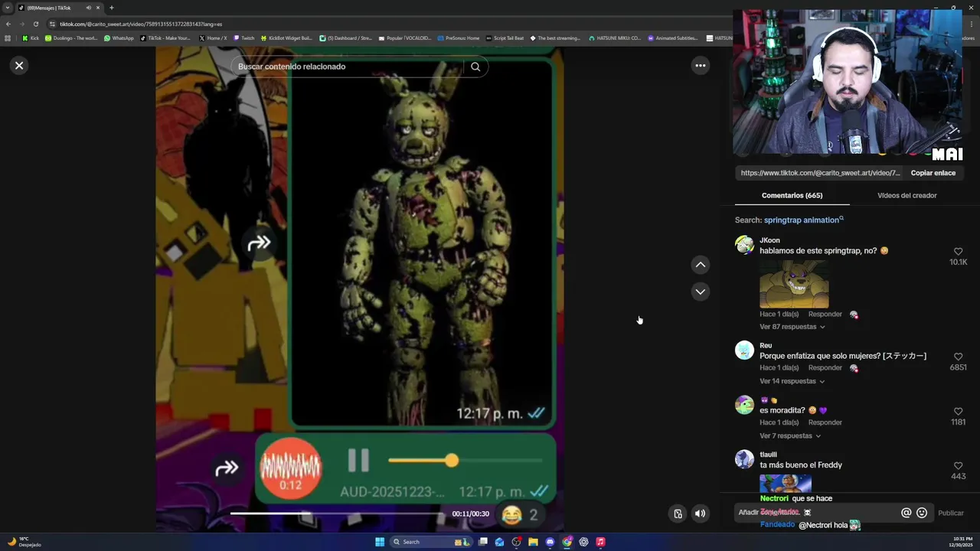The width and height of the screenshot is (980, 551).
Task: Open JKoon's springtrap image attachment
Action: click(794, 283)
